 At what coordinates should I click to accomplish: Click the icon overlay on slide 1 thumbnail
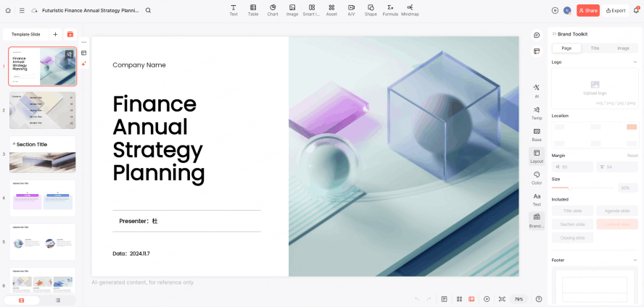69,54
